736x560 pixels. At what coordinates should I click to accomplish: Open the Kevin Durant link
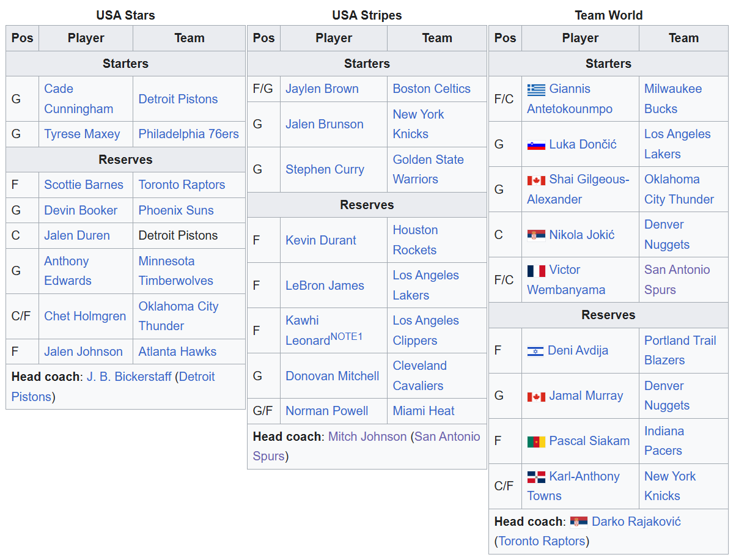point(321,240)
